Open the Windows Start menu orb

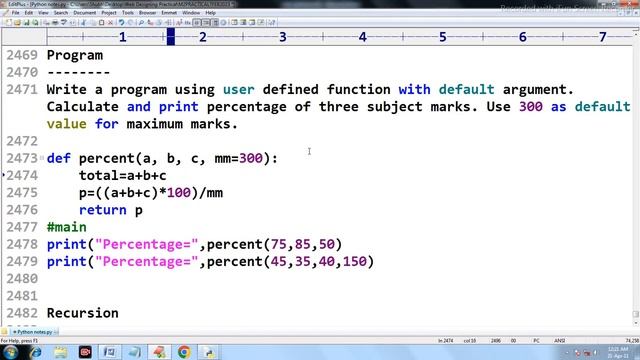pos(10,352)
